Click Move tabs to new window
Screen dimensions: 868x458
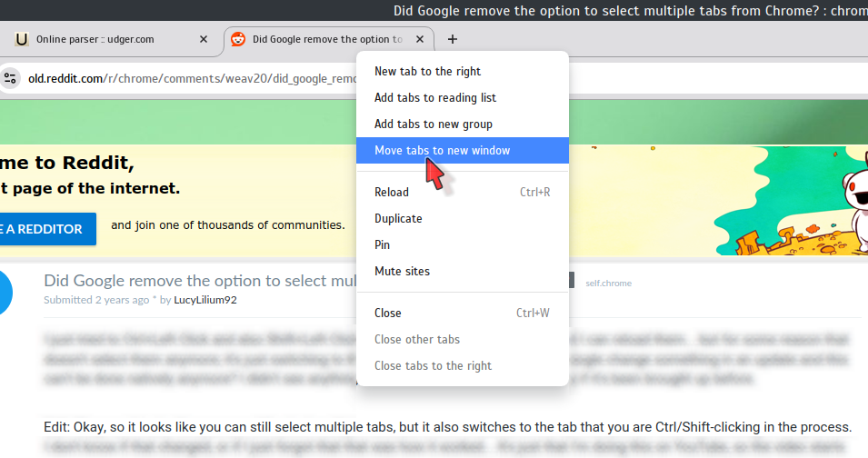[442, 150]
